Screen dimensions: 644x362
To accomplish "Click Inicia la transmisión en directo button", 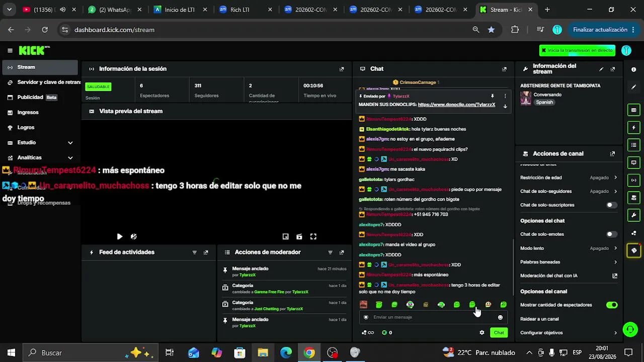I will (x=577, y=50).
